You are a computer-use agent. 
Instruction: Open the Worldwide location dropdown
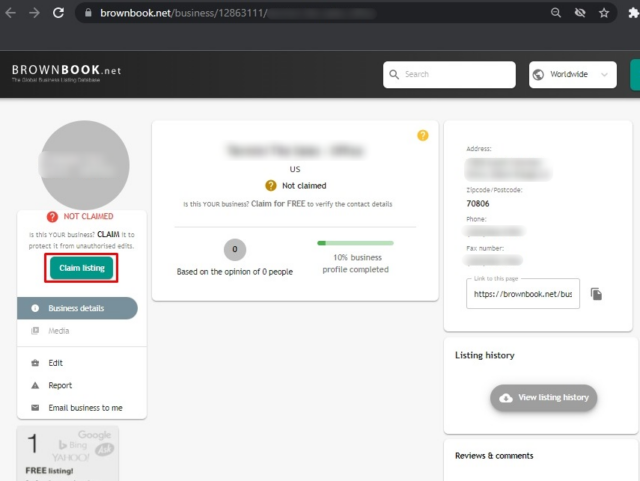[572, 74]
